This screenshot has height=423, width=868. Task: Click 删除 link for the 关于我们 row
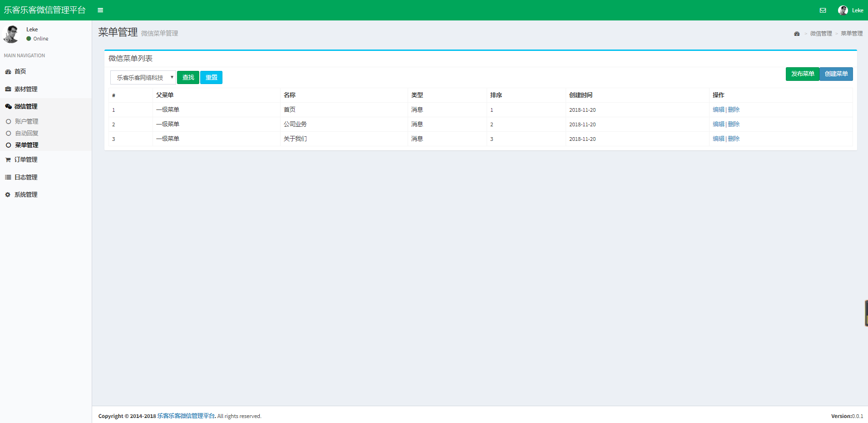tap(734, 139)
